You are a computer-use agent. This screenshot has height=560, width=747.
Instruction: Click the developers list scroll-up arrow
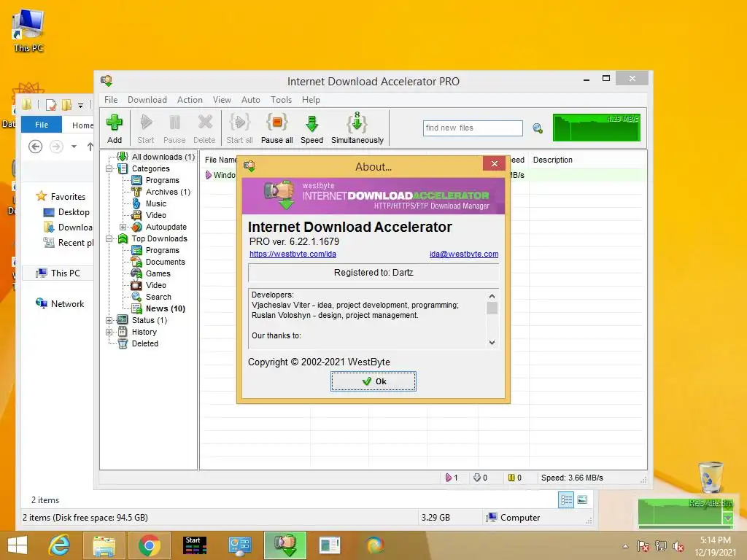click(492, 296)
